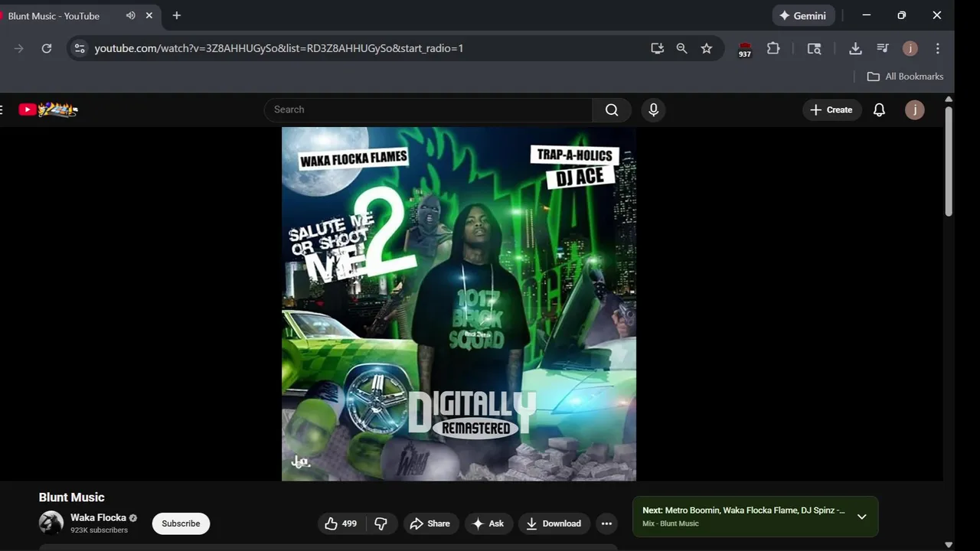Close the Blunt Music YouTube tab
980x551 pixels.
point(149,15)
